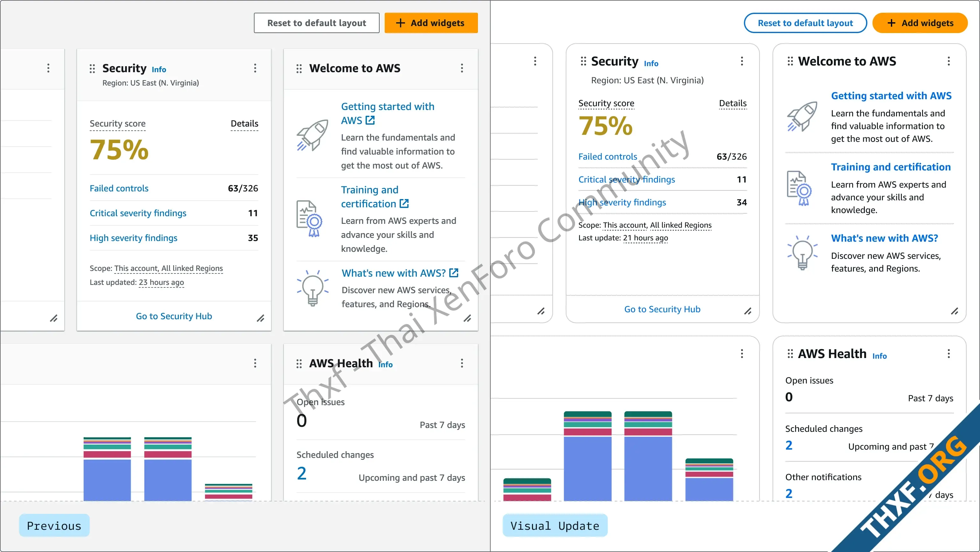The height and width of the screenshot is (552, 980).
Task: Open What's new with AWS? in Previous panel
Action: click(x=400, y=273)
